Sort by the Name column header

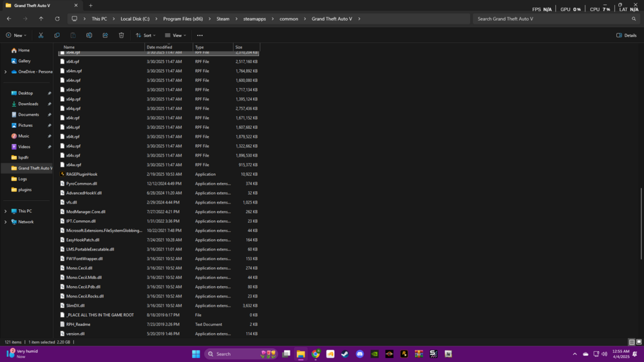(x=102, y=47)
